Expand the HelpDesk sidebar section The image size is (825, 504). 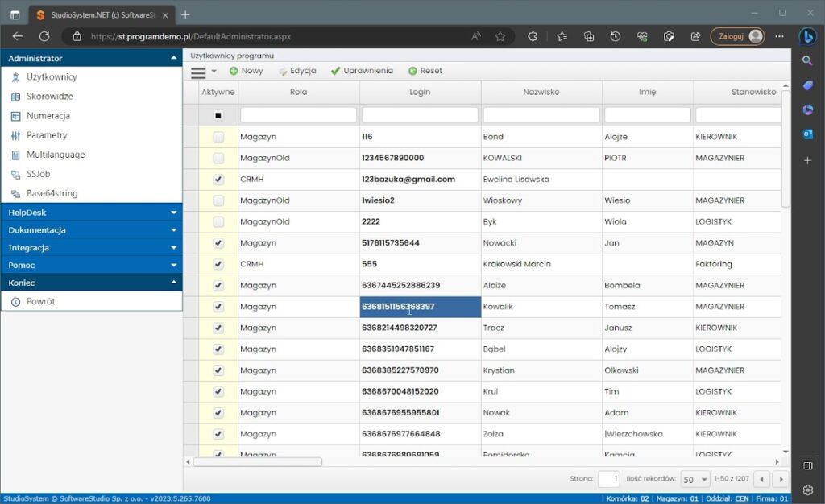91,213
